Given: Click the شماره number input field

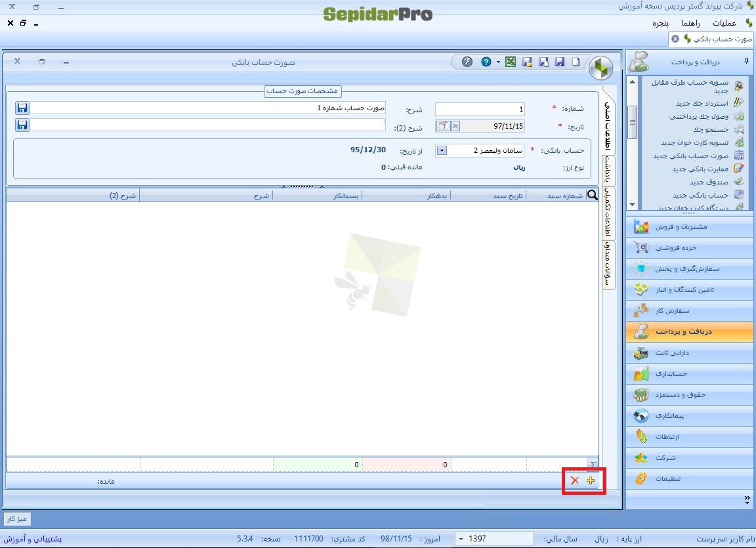Looking at the screenshot, I should (x=480, y=108).
